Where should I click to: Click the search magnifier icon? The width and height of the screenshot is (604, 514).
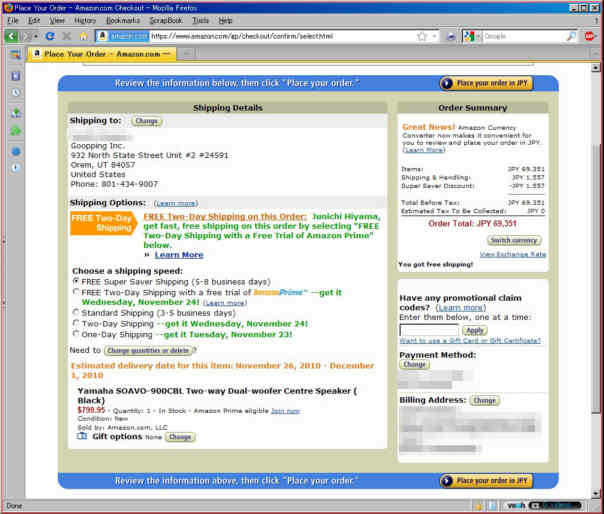click(571, 36)
